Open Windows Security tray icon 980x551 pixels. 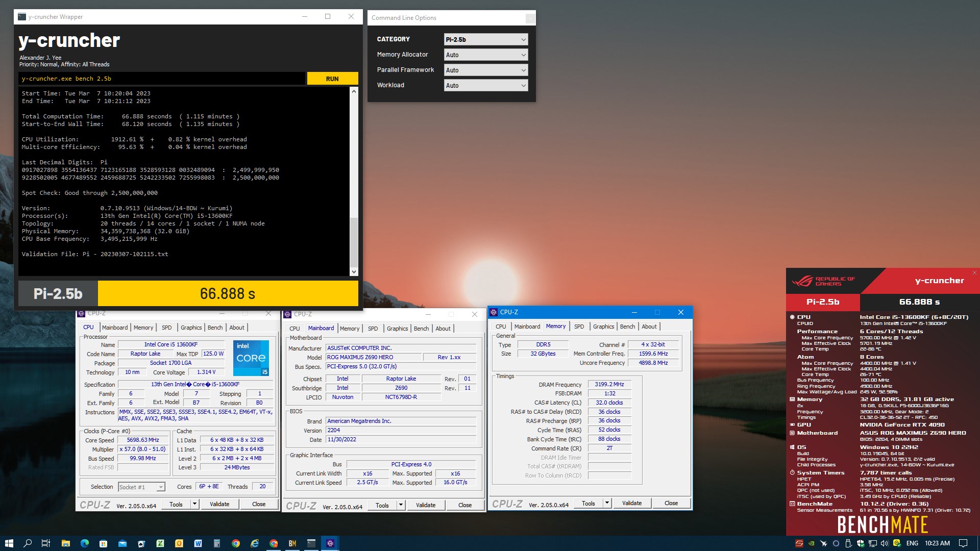861,543
